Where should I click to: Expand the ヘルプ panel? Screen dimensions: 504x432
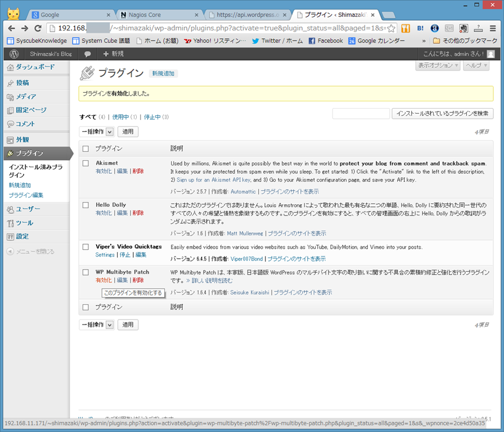[476, 66]
